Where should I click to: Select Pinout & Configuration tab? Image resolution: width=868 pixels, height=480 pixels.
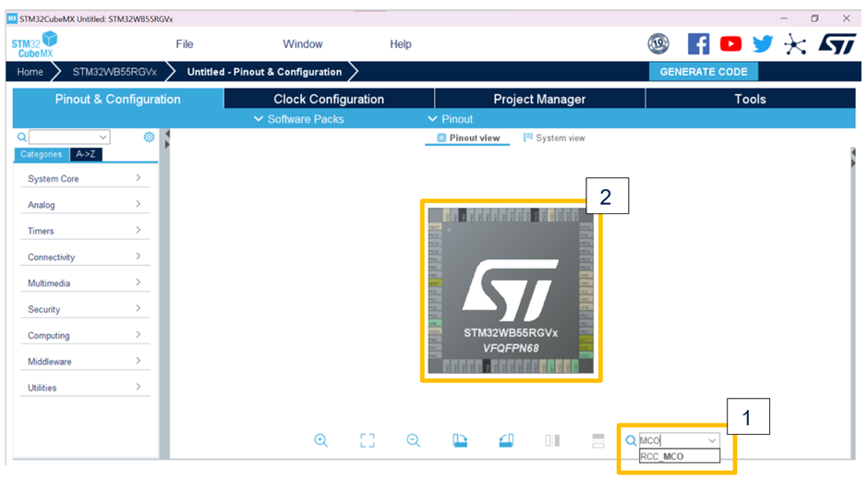118,99
